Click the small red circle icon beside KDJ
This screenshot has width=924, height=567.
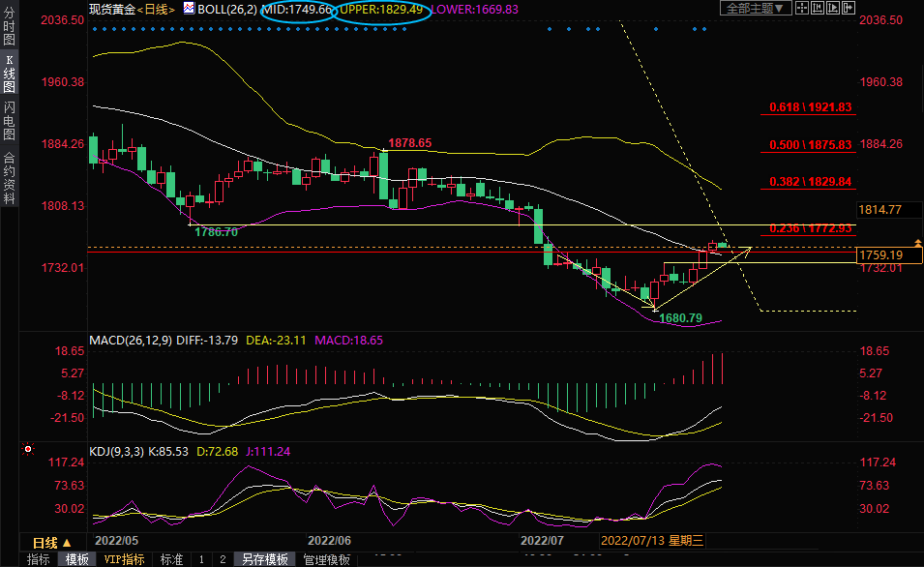tap(28, 450)
